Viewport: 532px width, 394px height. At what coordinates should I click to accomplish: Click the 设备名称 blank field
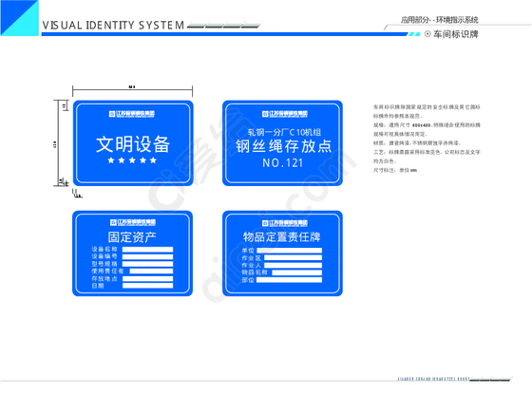click(x=147, y=250)
